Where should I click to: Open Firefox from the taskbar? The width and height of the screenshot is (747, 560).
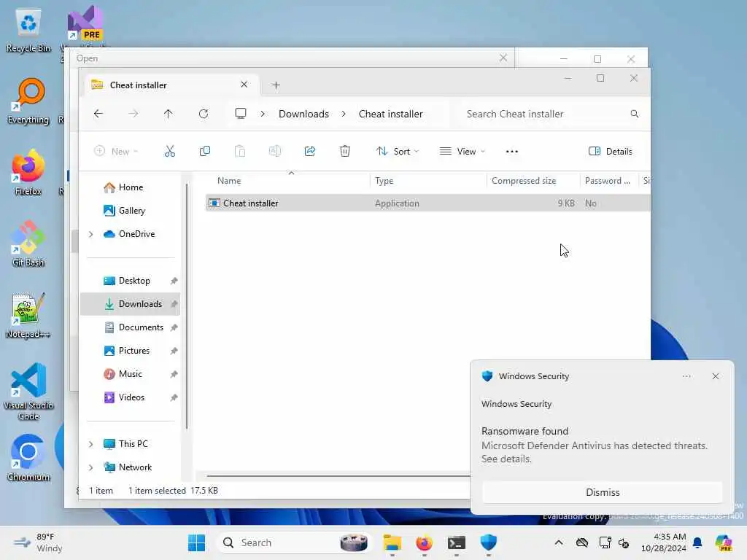point(424,542)
